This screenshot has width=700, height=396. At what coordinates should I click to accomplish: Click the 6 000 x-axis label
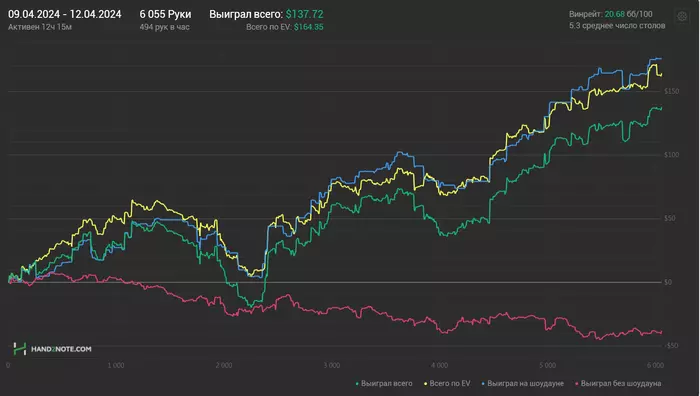(x=655, y=365)
